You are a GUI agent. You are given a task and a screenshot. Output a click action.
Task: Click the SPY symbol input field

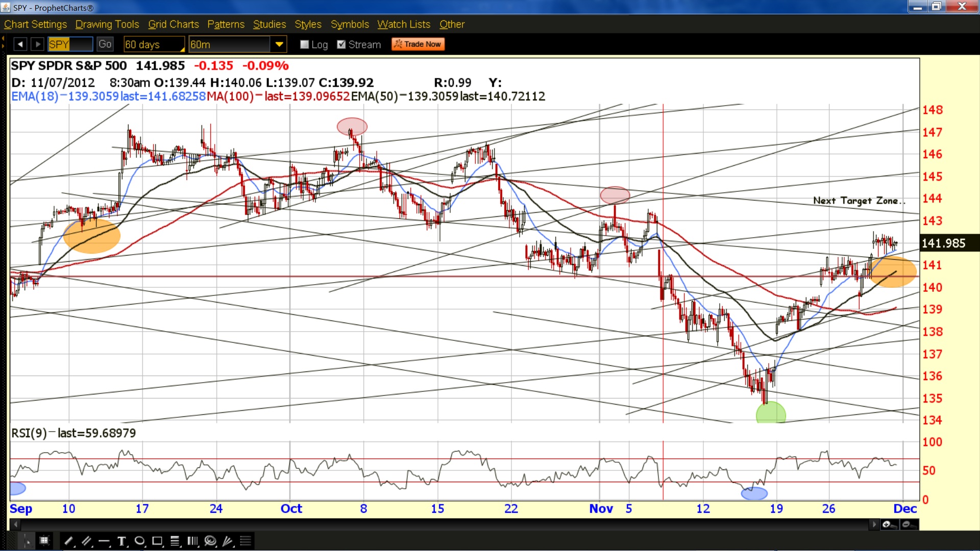coord(70,44)
